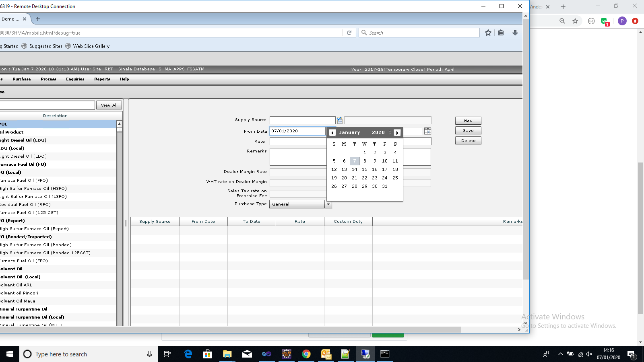Open Microsoft Store from taskbar

coord(207,354)
